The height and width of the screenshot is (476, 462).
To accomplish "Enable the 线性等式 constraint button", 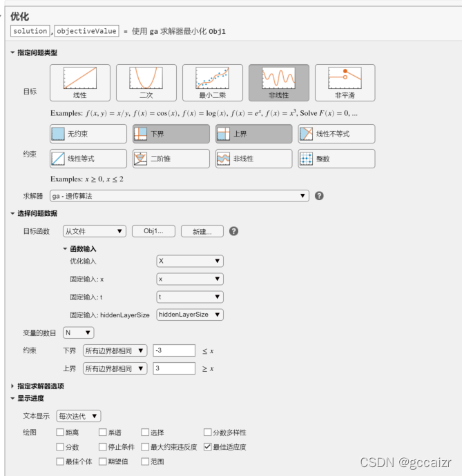I will click(x=88, y=159).
